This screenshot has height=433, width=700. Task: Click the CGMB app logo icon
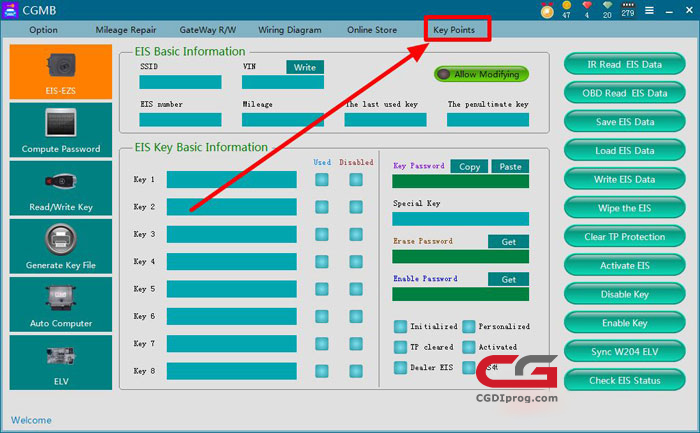tap(10, 10)
